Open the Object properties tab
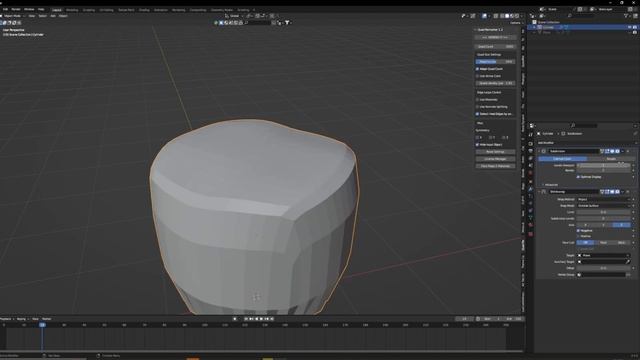Screen dimensions: 640x360 click(531, 182)
